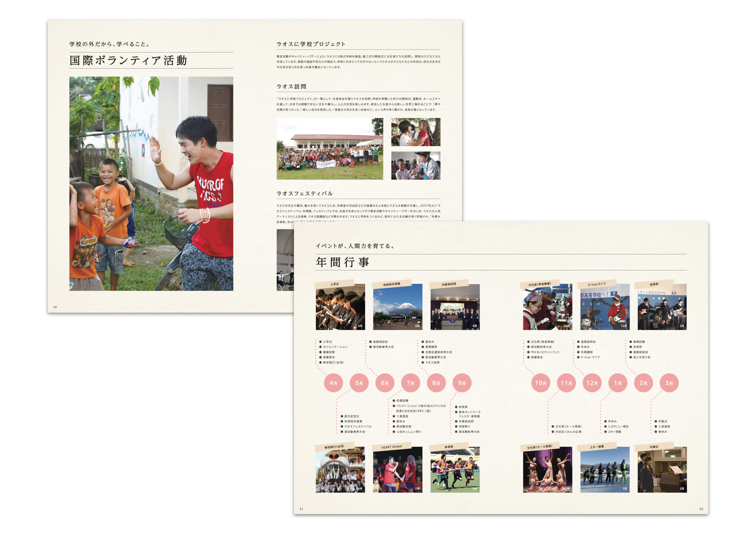Click the 2月 month circle
Image resolution: width=756 pixels, height=534 pixels.
pos(644,383)
